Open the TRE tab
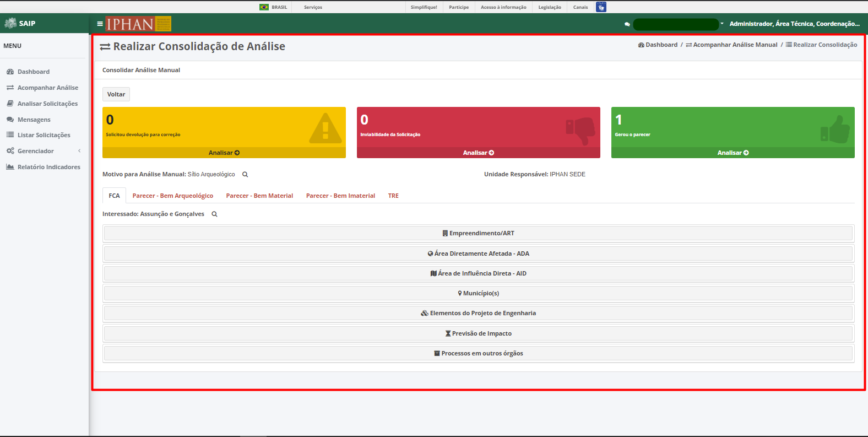The width and height of the screenshot is (868, 437). pos(393,196)
